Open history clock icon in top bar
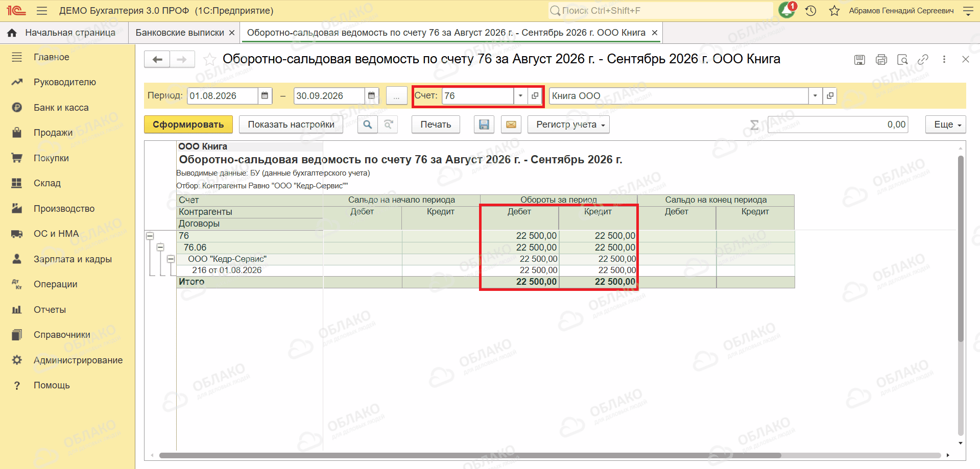This screenshot has height=469, width=980. click(x=810, y=11)
